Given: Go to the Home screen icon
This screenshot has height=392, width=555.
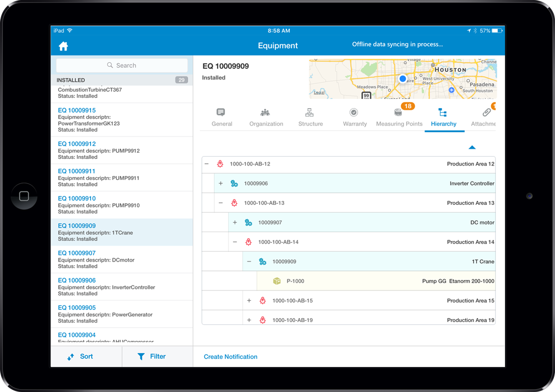Looking at the screenshot, I should tap(63, 46).
